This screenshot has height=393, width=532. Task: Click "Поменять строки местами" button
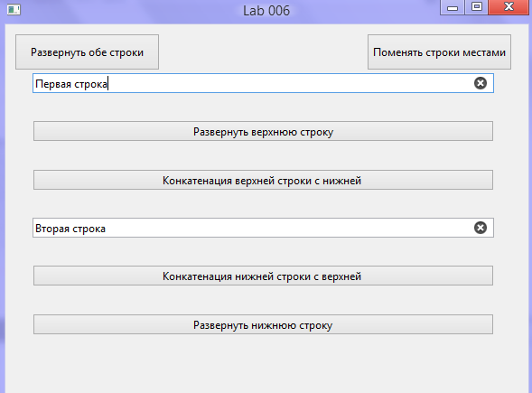[439, 51]
